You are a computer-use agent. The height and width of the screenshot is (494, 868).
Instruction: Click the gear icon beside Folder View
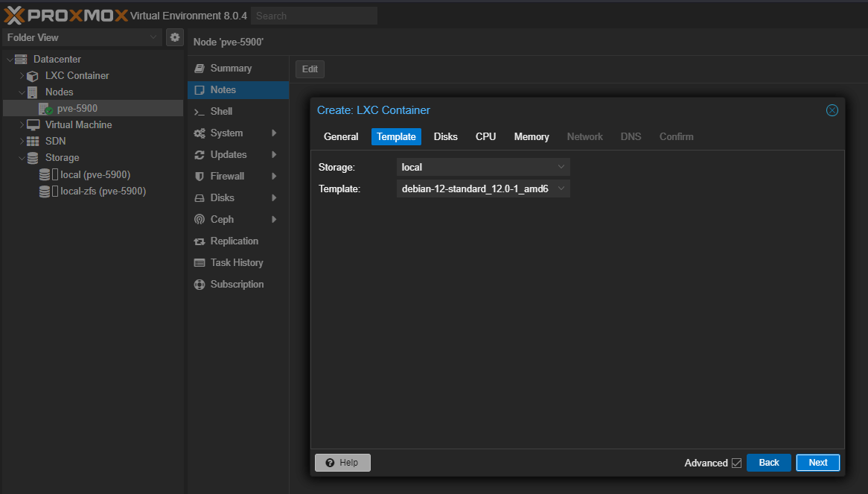pyautogui.click(x=175, y=37)
